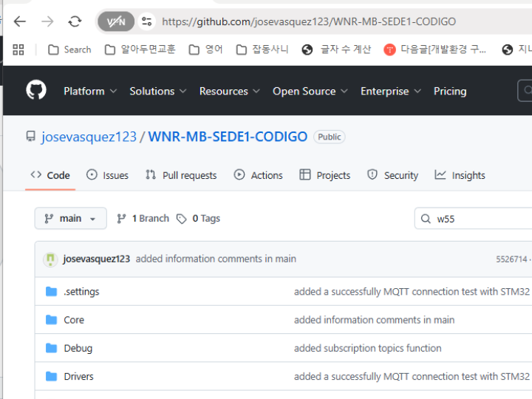View the 1 Branch link
532x399 pixels.
click(x=143, y=219)
